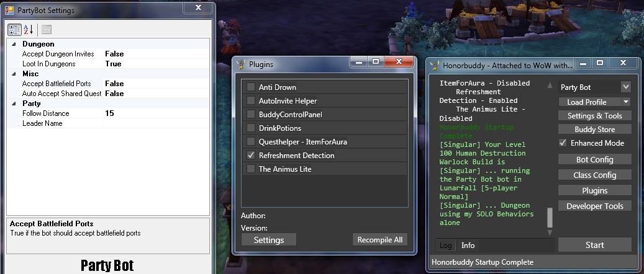Click the Honorbuddy window title bar icon
This screenshot has width=644, height=274.
[x=435, y=65]
